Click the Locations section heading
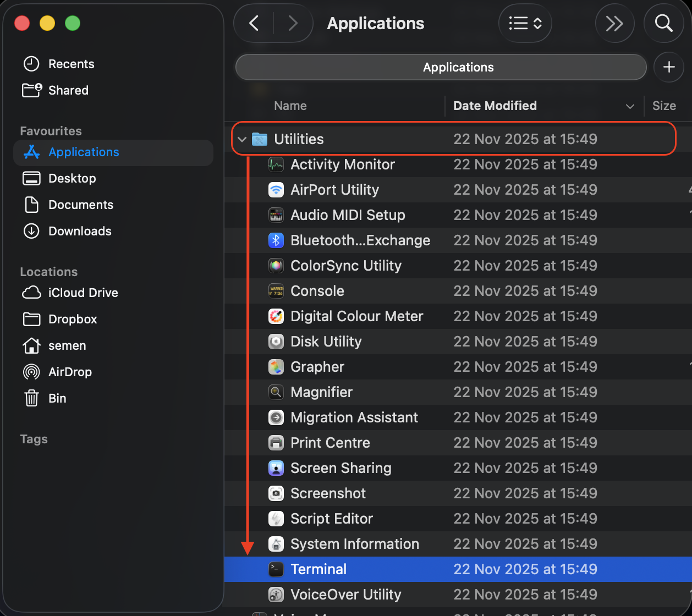692x616 pixels. [49, 272]
